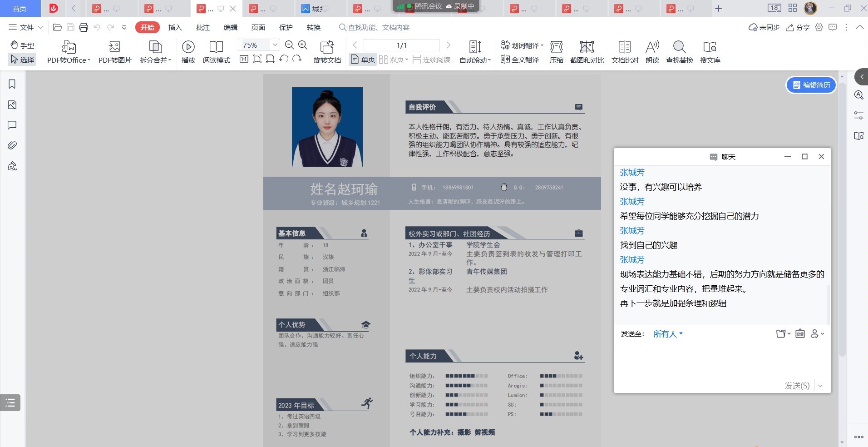Open the 截图和对比 screenshot tool
The height and width of the screenshot is (447, 868).
point(587,52)
